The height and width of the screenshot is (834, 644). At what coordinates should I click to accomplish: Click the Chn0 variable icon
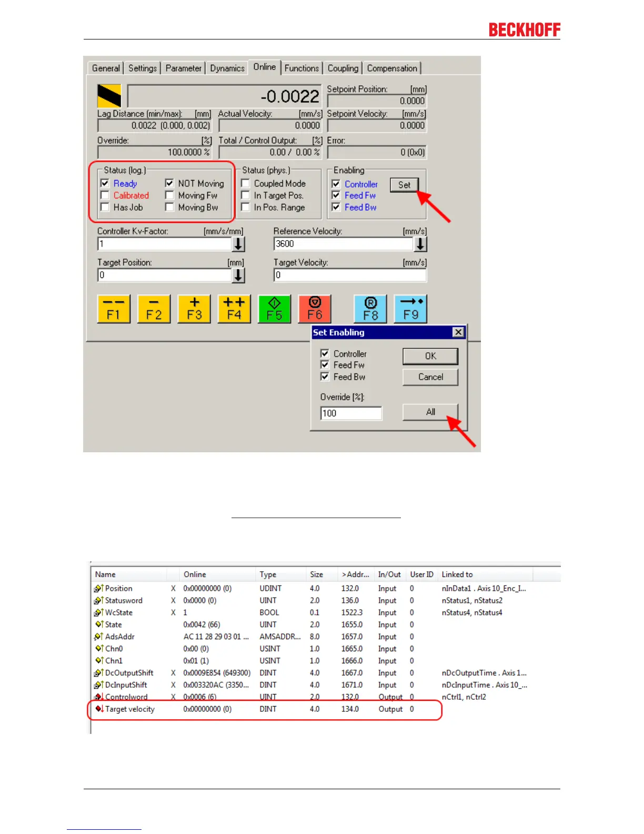[99, 649]
